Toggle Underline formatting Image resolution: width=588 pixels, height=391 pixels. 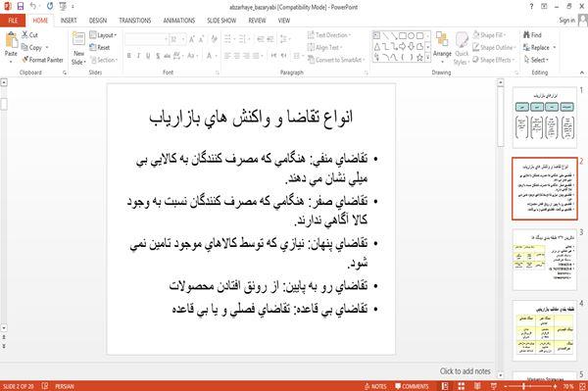(148, 56)
